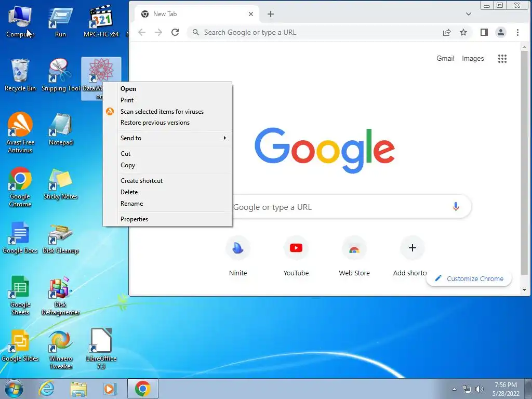Screen dimensions: 532x399
Task: Click the voice search microphone icon
Action: coord(456,206)
